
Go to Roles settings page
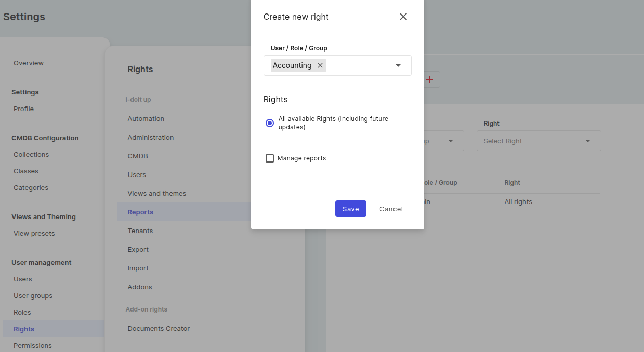[x=22, y=312]
